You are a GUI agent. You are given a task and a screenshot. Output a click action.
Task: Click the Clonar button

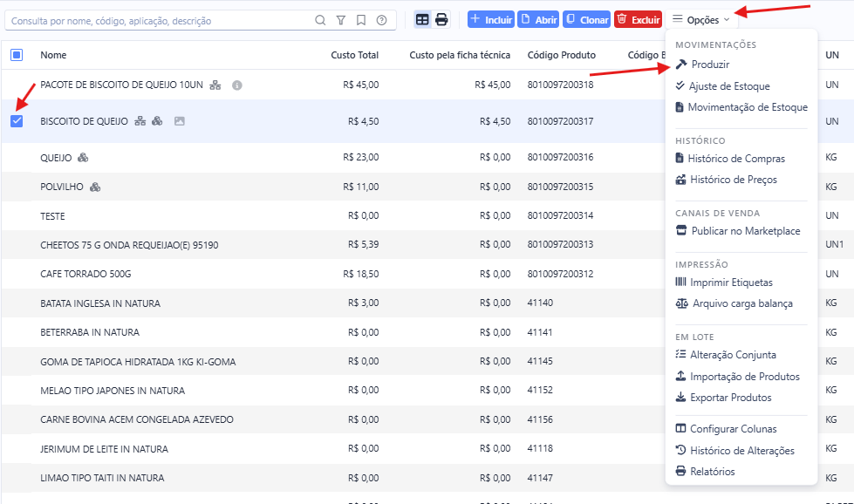(x=586, y=19)
